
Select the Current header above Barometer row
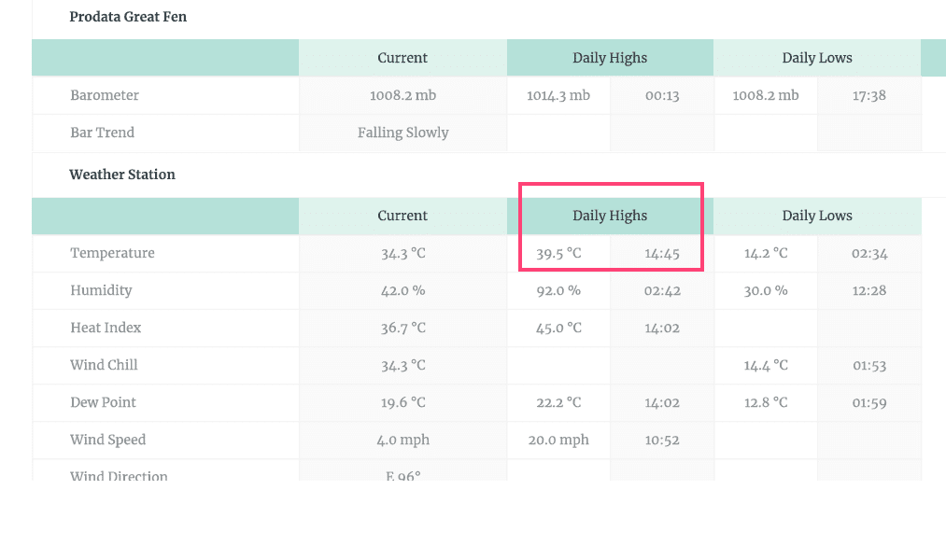pos(402,58)
